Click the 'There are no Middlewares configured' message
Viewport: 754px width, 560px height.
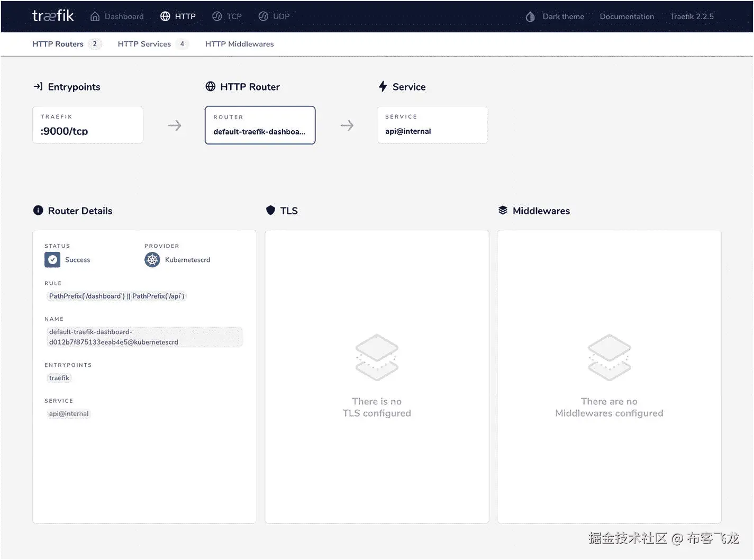[x=609, y=408]
